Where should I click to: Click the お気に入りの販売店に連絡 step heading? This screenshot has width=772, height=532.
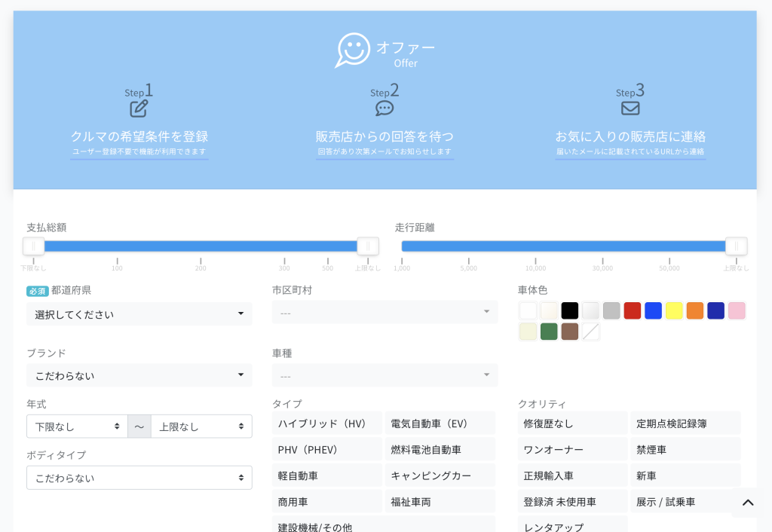pyautogui.click(x=630, y=136)
